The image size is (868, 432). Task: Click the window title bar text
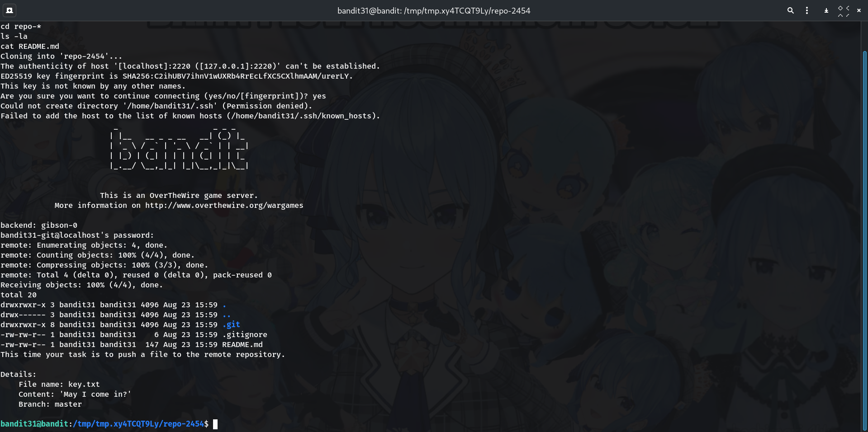pos(433,10)
